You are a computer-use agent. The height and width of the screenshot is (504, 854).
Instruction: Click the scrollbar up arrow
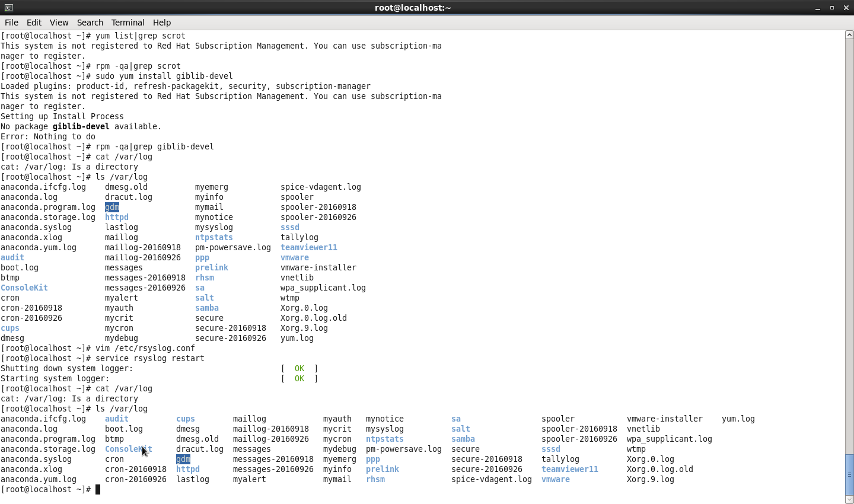click(849, 35)
